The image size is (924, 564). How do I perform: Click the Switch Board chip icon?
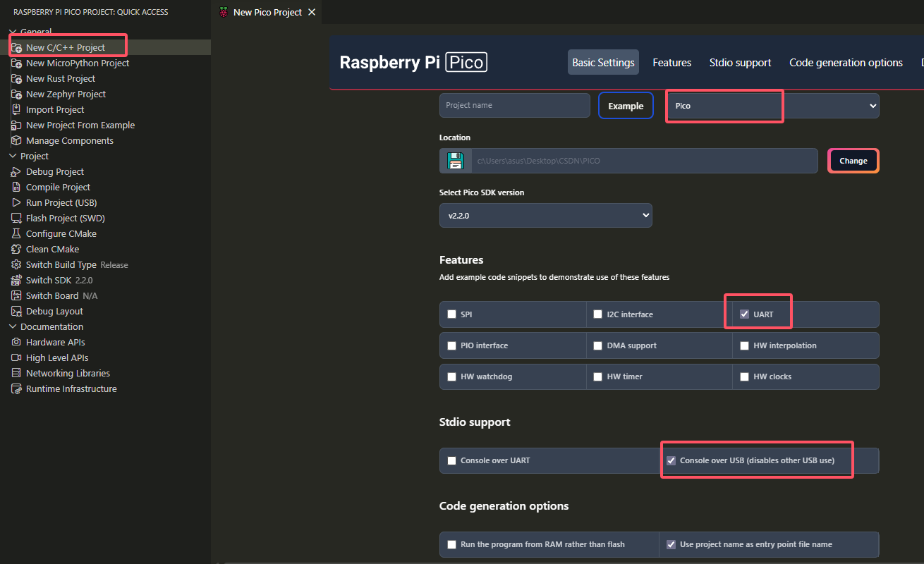click(16, 296)
